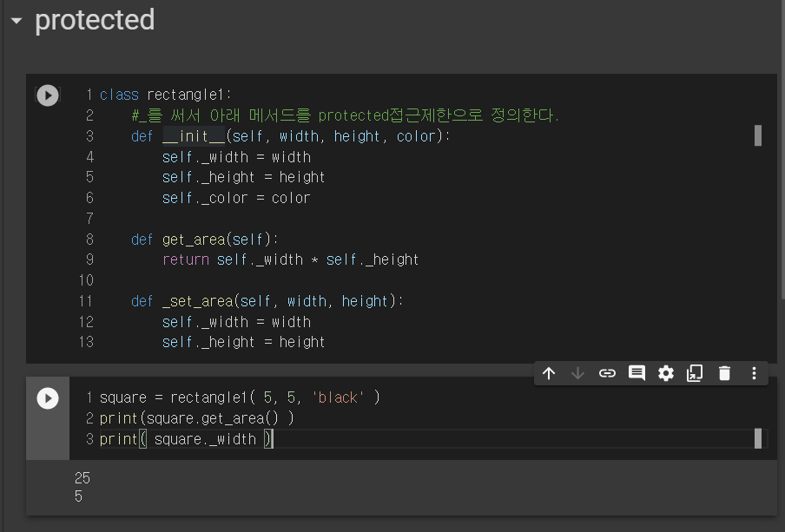The height and width of the screenshot is (532, 785).
Task: Click the self._color = color line
Action: click(x=236, y=198)
